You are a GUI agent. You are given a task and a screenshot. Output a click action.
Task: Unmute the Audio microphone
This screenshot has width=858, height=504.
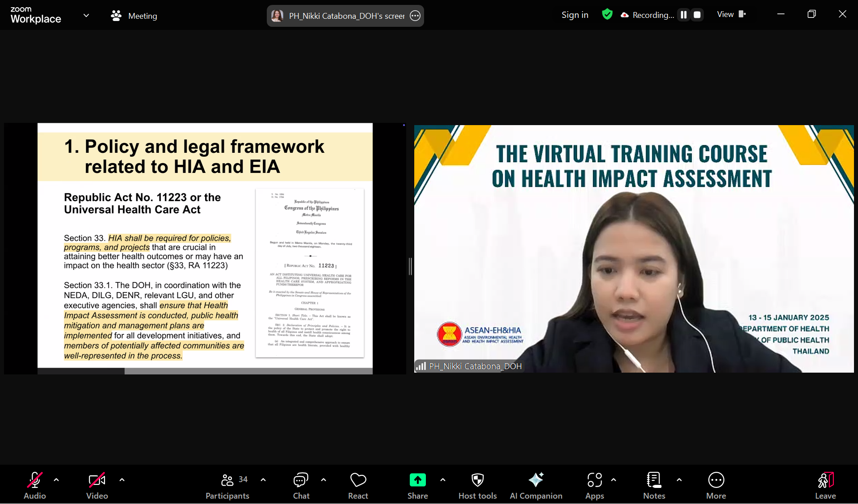[35, 485]
